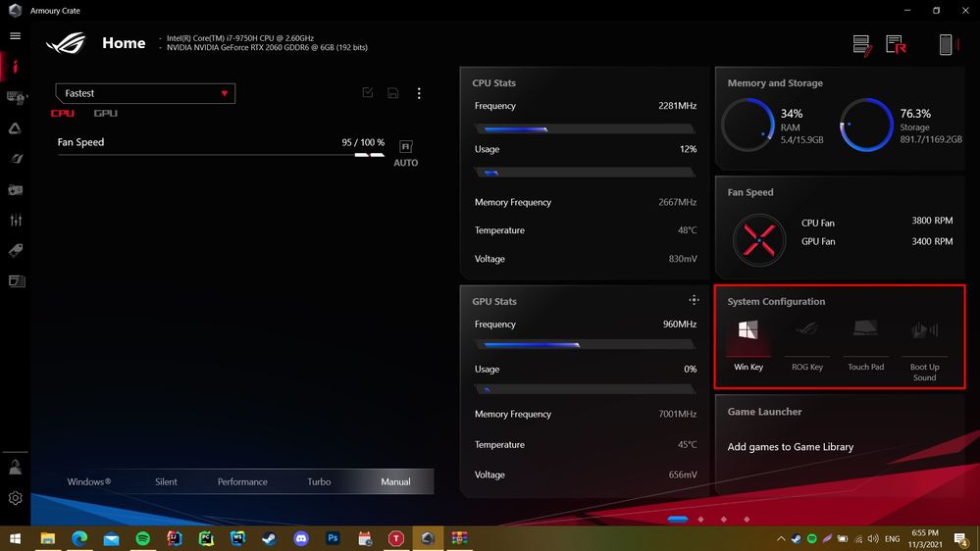Open the Windows Start menu
This screenshot has height=551, width=980.
[x=15, y=538]
